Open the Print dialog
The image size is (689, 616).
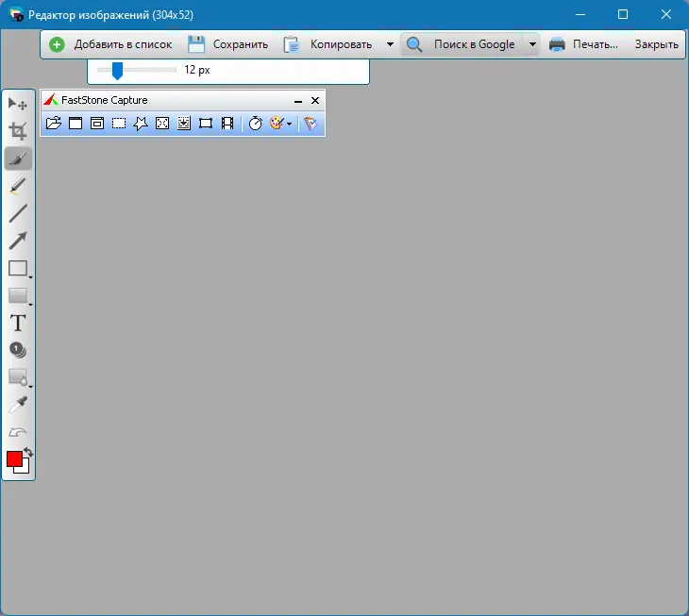(x=583, y=44)
